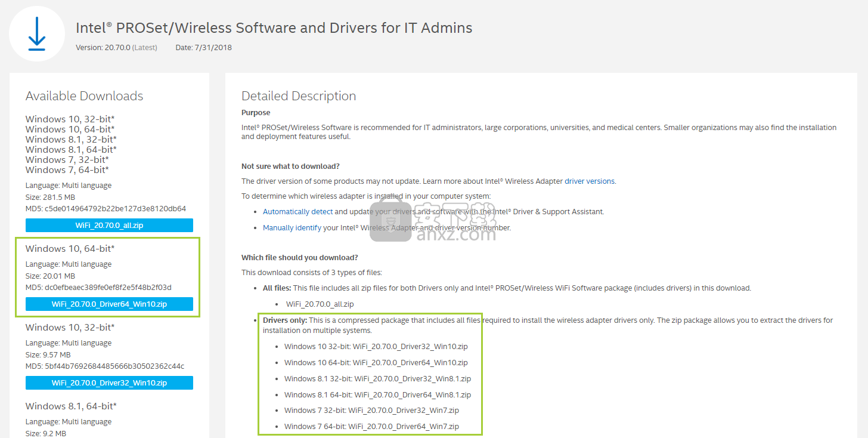Click the 'Size: 281.5 MB' text
The image size is (868, 438).
(50, 197)
